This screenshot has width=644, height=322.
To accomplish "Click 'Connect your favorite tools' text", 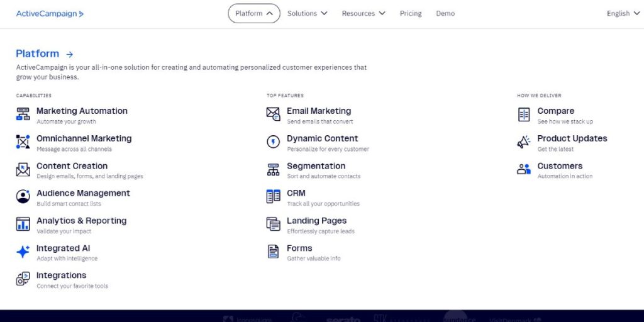I will point(72,286).
